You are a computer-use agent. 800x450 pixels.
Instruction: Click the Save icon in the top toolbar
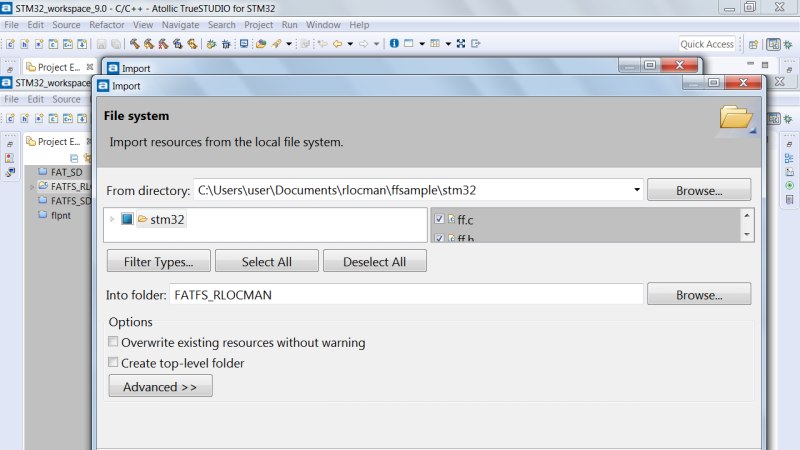(102, 44)
